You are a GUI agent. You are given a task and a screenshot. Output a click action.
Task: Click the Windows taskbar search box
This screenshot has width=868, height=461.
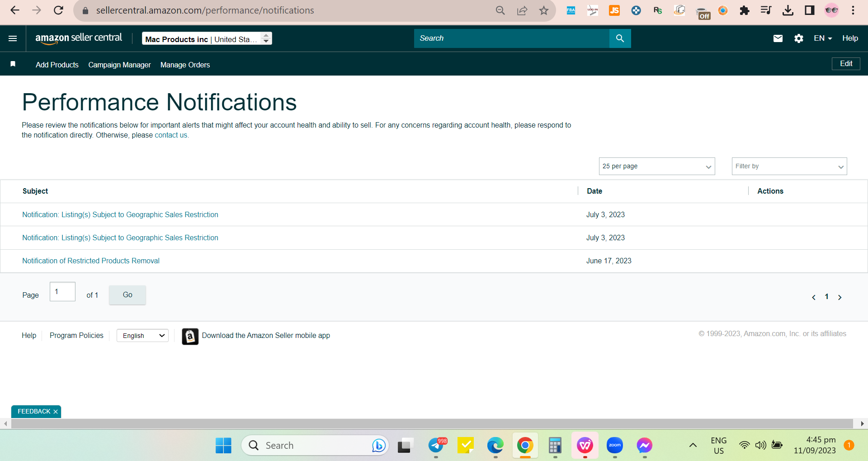(x=315, y=446)
